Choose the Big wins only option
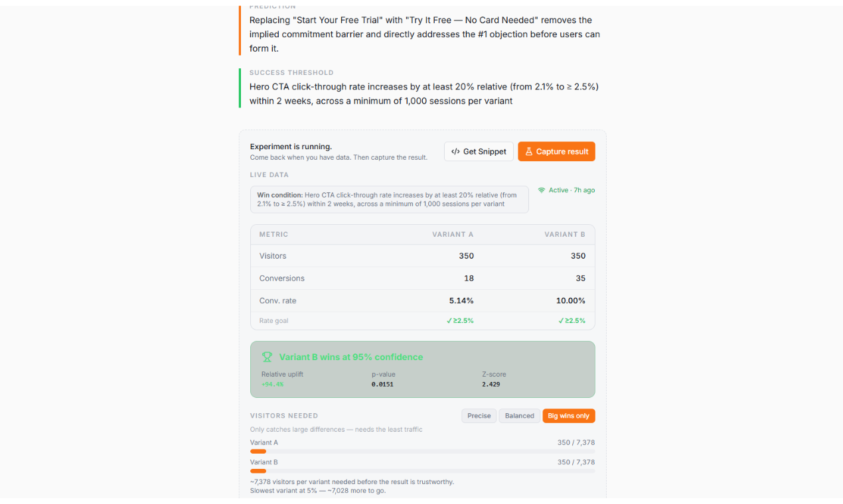The height and width of the screenshot is (504, 843). coord(568,416)
